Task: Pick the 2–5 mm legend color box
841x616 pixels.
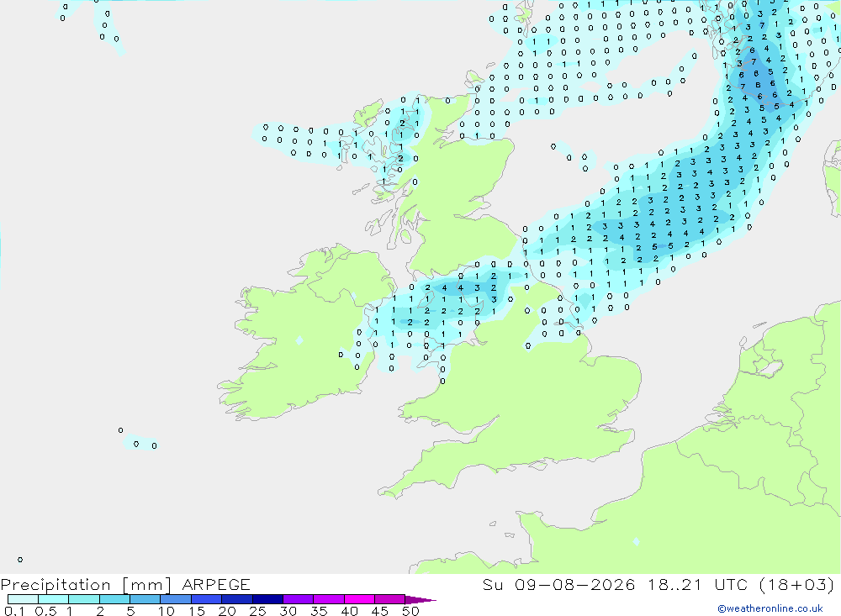Action: coord(114,599)
